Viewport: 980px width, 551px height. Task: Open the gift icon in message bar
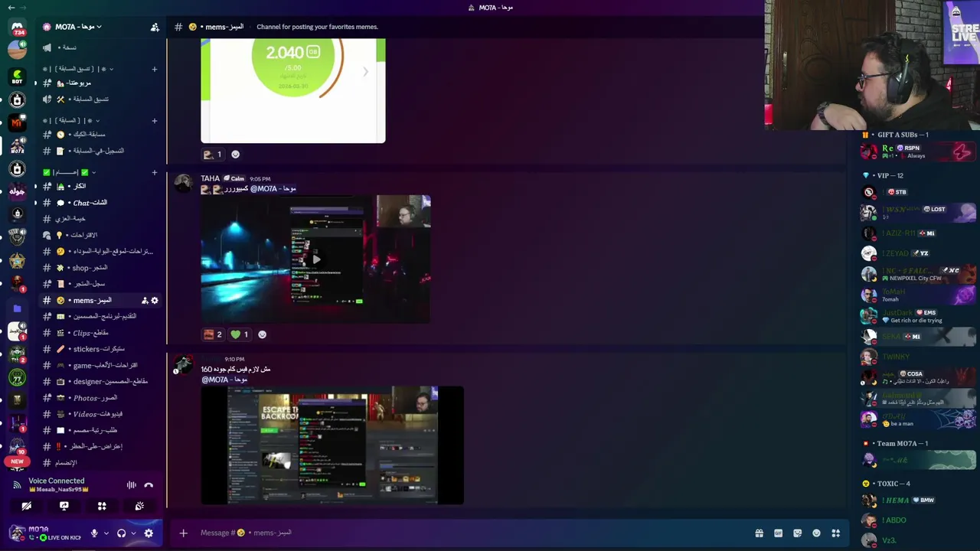[x=759, y=533]
